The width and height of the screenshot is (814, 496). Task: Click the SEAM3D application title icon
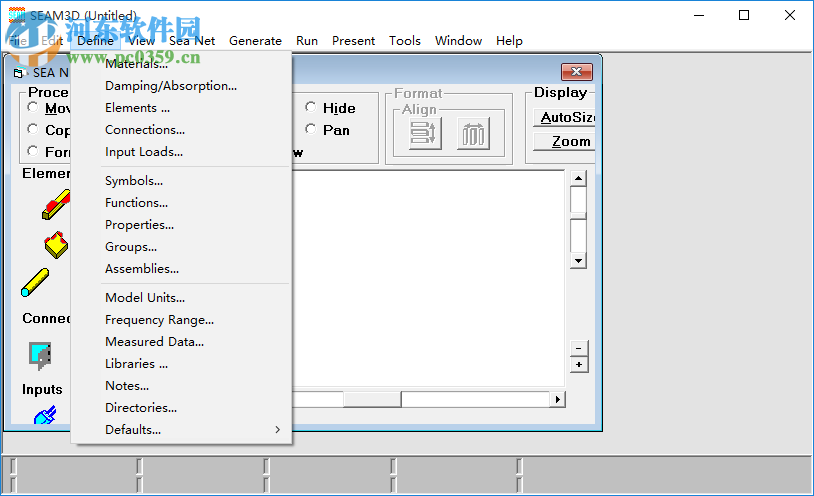click(x=17, y=16)
